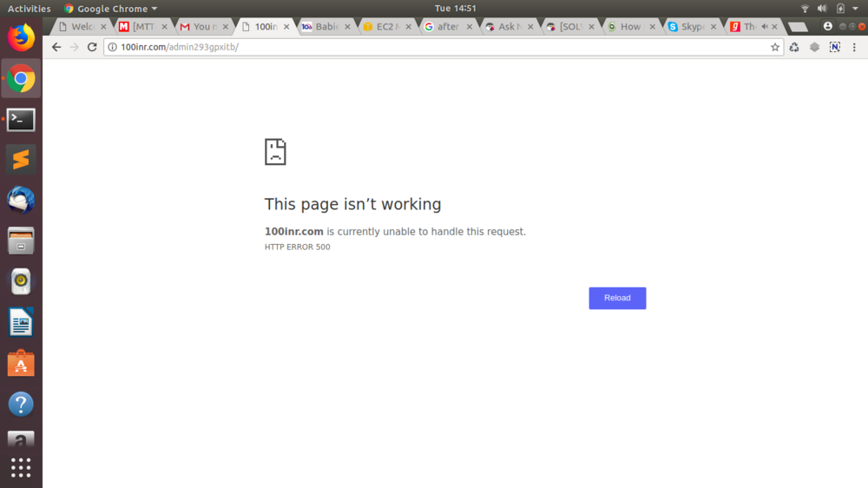Screen dimensions: 868x488
Task: Open the Activities overview
Action: (29, 9)
